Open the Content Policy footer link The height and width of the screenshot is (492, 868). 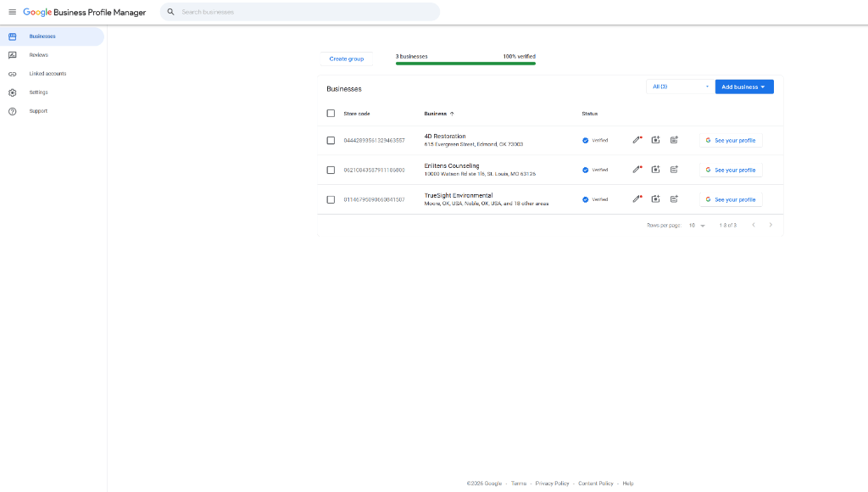click(x=596, y=484)
